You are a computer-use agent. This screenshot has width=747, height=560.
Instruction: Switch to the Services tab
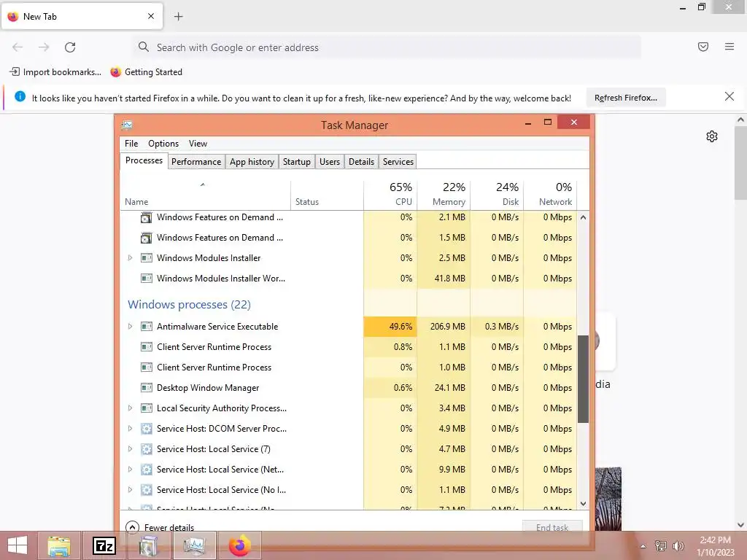pyautogui.click(x=398, y=161)
